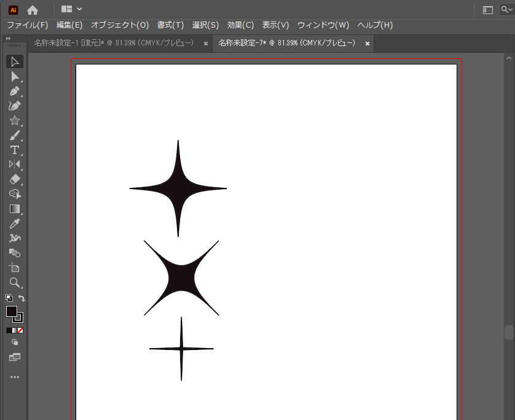Click the black four-pointed star shape
515x420 pixels.
(178, 188)
